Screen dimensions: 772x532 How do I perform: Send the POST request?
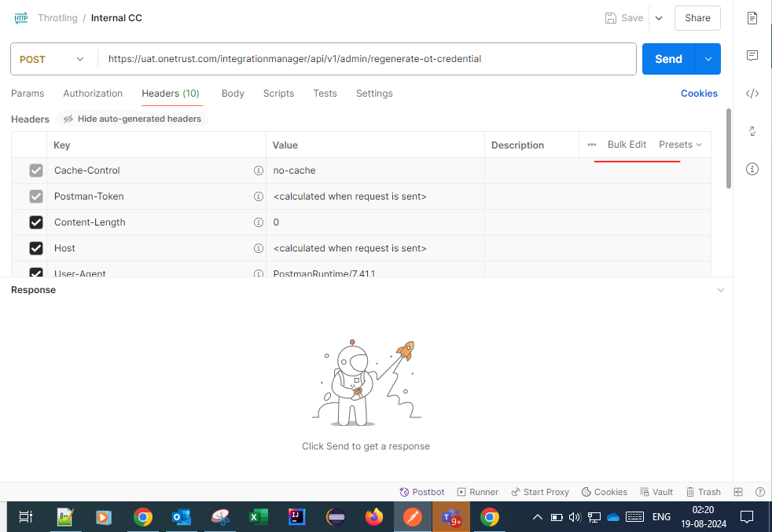coord(668,59)
